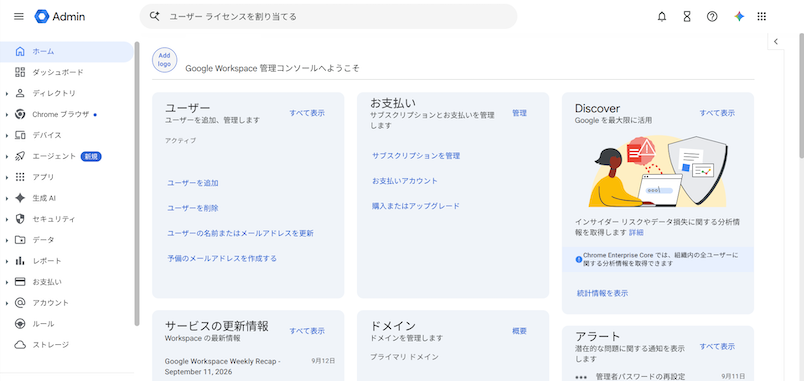Expand the アカウント tree arrow
Screen dimensions: 804x381
(7, 304)
